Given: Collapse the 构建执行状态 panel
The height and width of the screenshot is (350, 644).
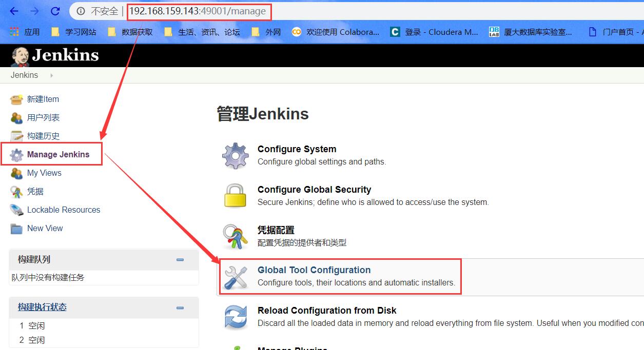Looking at the screenshot, I should [180, 308].
